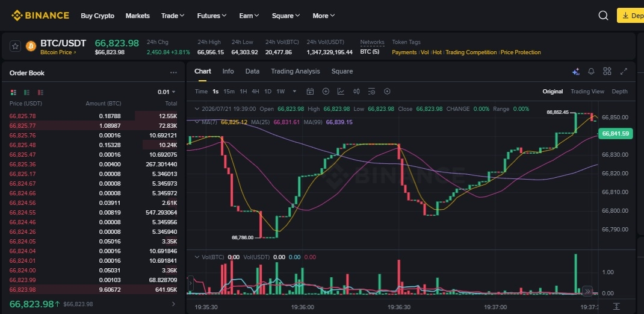Open the Trading Analysis tab
644x314 pixels.
pyautogui.click(x=296, y=71)
